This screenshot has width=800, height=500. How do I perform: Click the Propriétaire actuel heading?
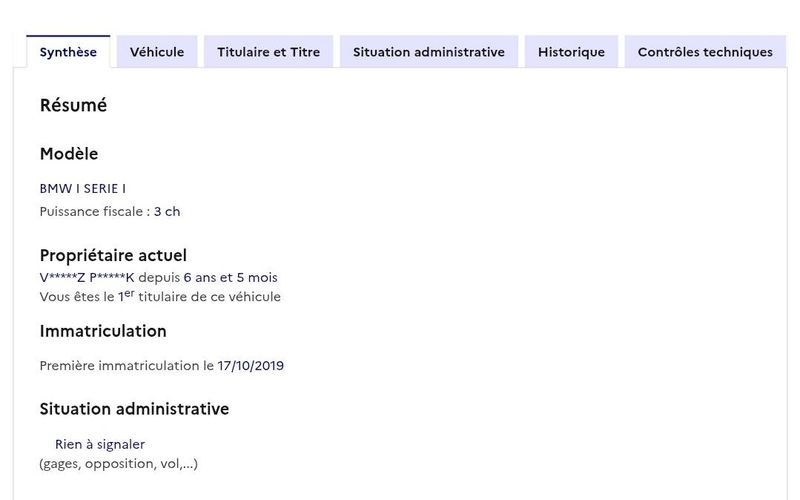point(113,255)
